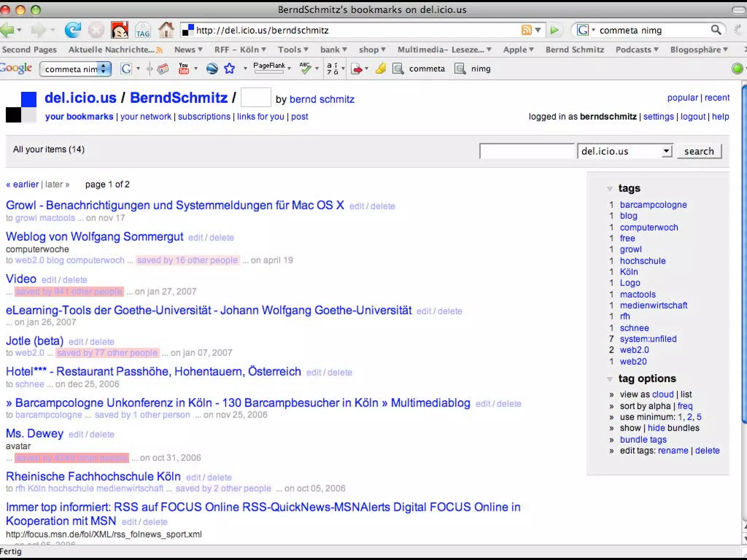Open the News bookmarks folder menu
The width and height of the screenshot is (747, 560).
point(188,50)
